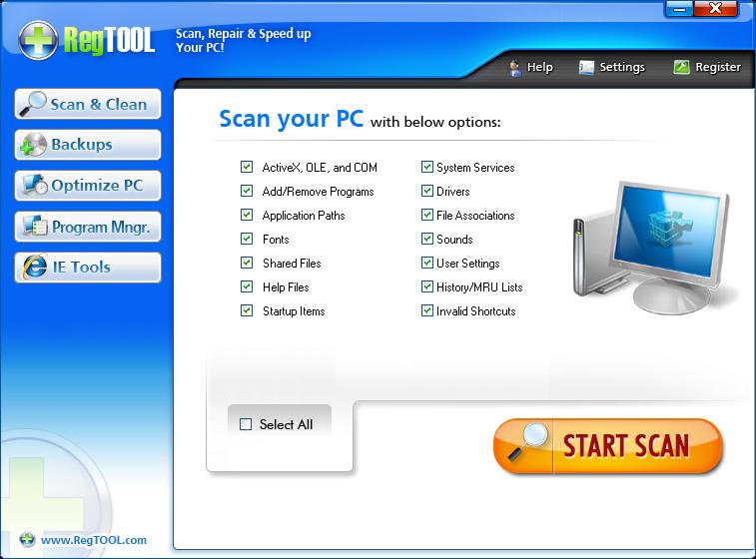The width and height of the screenshot is (756, 559).
Task: Click the Internet Explorer icon on IE Tools
Action: tap(35, 267)
